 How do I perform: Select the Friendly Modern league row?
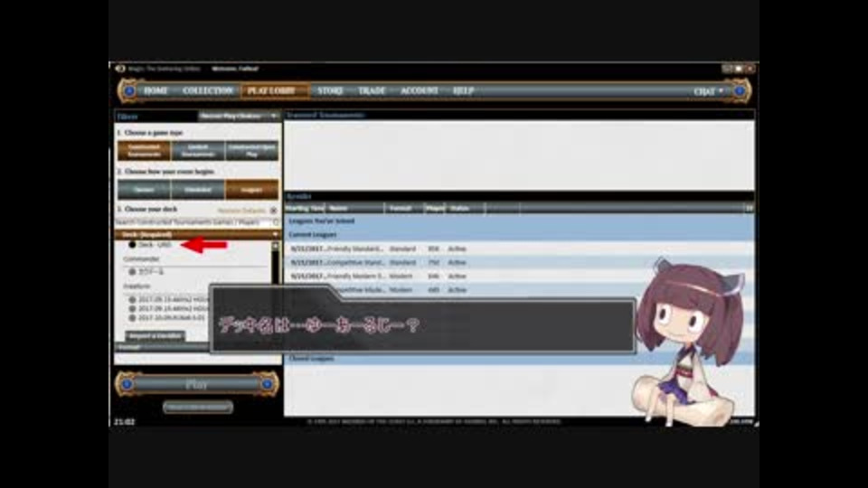519,277
